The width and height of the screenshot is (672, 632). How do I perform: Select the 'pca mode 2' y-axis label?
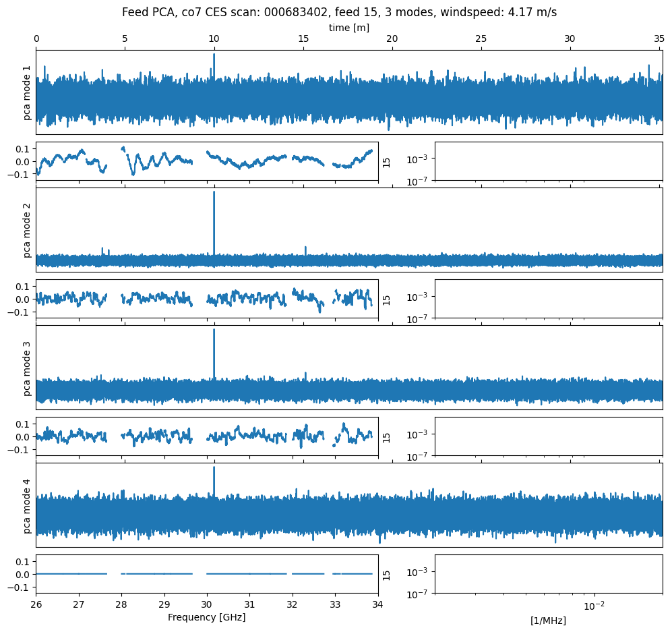pos(28,231)
